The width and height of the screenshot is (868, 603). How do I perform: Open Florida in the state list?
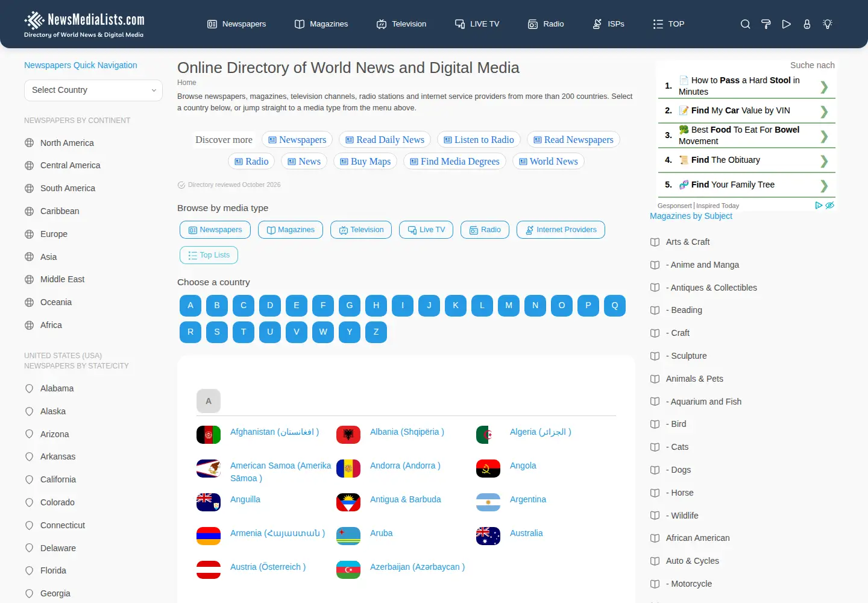coord(53,571)
